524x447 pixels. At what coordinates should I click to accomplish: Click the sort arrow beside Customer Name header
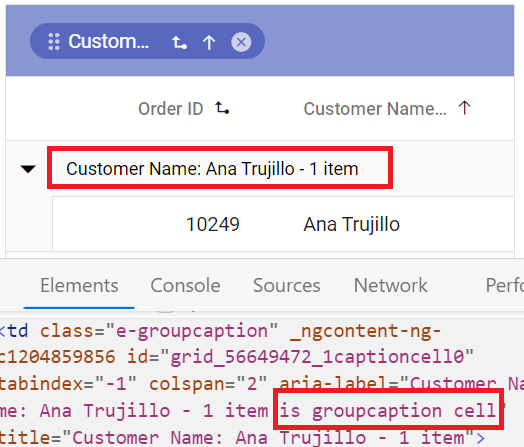tap(465, 108)
